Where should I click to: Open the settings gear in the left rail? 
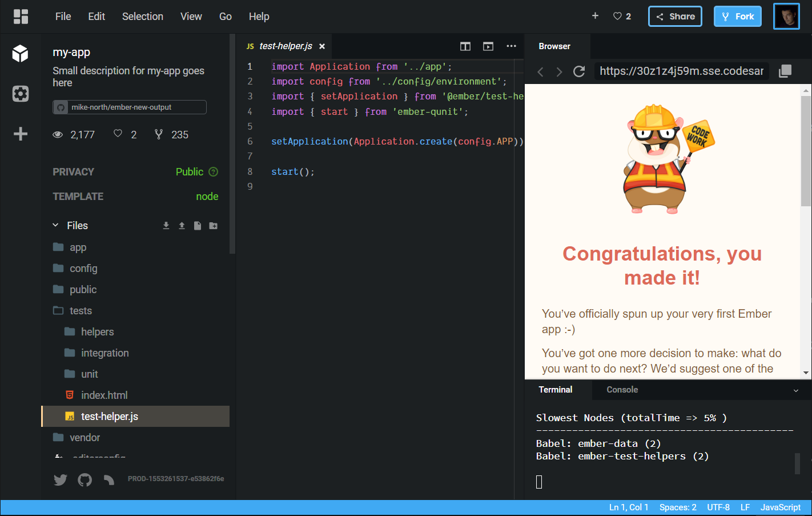(21, 94)
